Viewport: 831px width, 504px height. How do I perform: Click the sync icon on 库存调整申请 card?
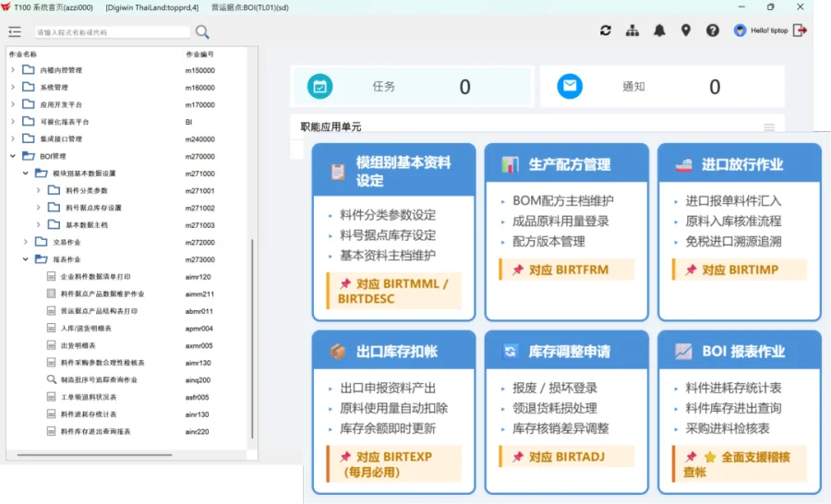tap(511, 352)
